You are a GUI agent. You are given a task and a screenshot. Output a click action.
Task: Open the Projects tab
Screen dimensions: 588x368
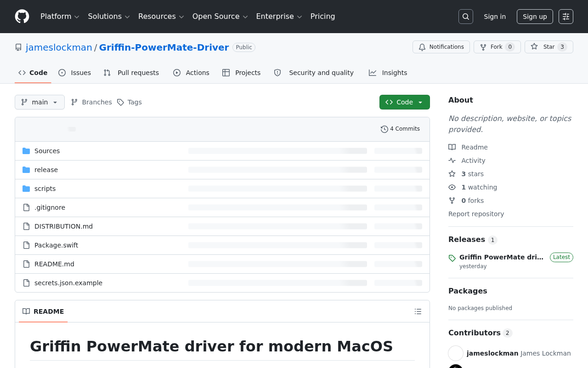[242, 73]
